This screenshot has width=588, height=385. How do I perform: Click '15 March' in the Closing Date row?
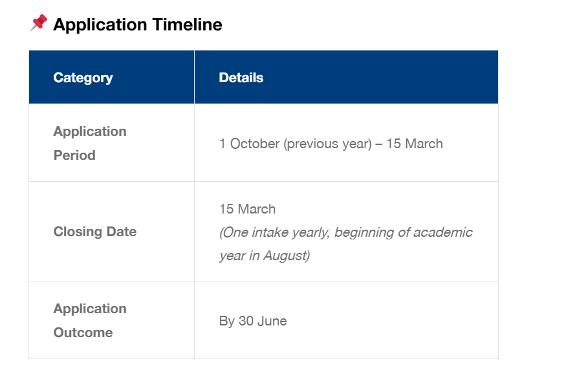pyautogui.click(x=247, y=209)
